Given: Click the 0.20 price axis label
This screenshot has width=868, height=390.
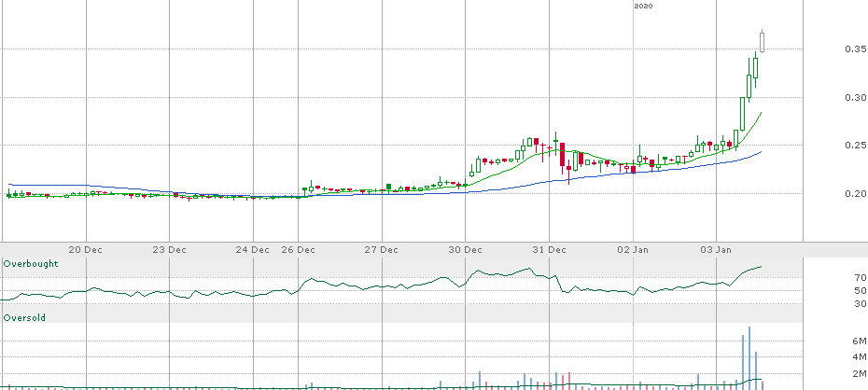Looking at the screenshot, I should (x=856, y=193).
